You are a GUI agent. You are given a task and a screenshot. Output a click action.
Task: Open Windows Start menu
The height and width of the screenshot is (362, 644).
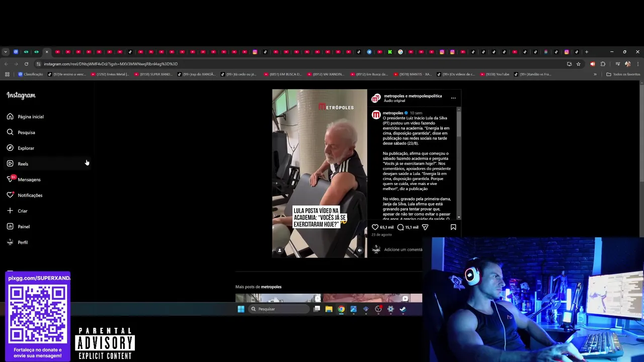(x=241, y=309)
